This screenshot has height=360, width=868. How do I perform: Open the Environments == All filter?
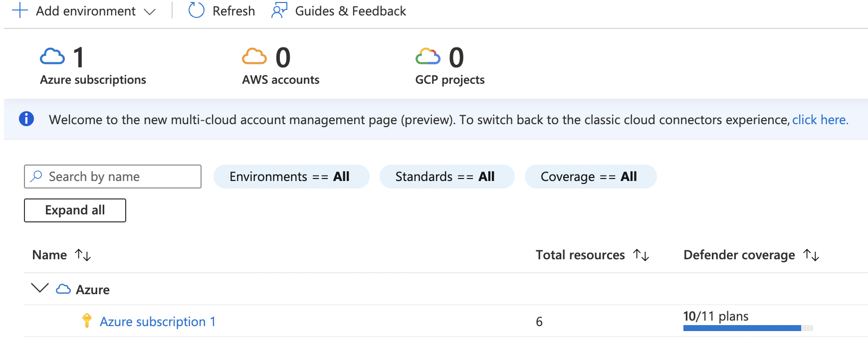point(291,177)
